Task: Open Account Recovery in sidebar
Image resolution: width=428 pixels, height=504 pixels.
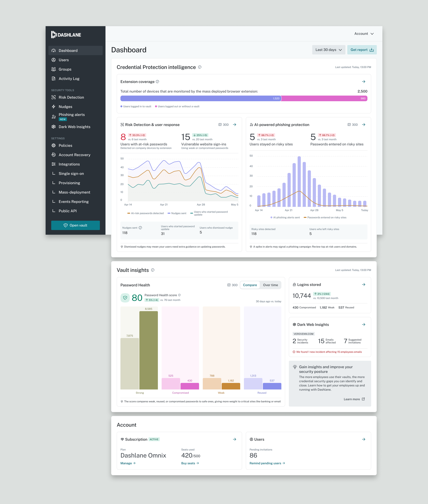Action: 74,155
